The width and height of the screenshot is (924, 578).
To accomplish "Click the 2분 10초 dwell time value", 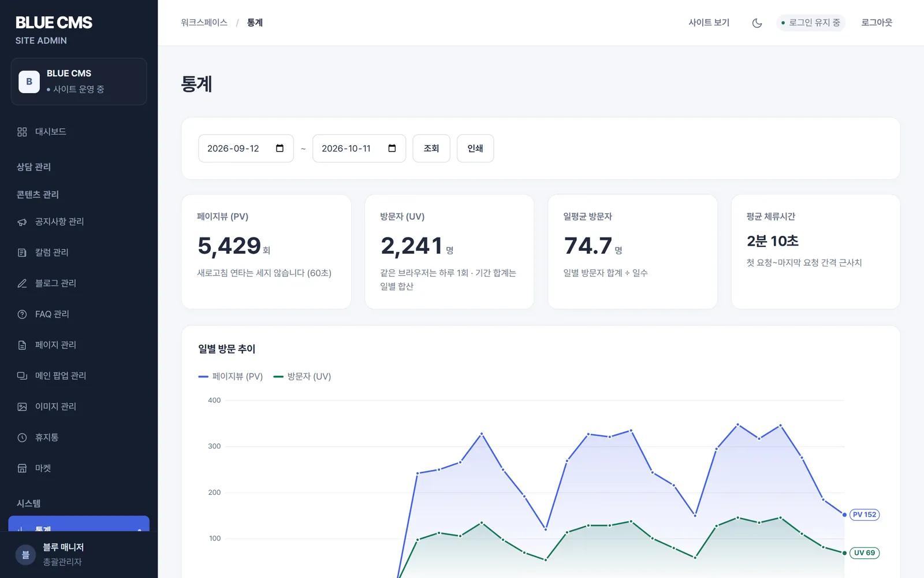I will coord(773,241).
